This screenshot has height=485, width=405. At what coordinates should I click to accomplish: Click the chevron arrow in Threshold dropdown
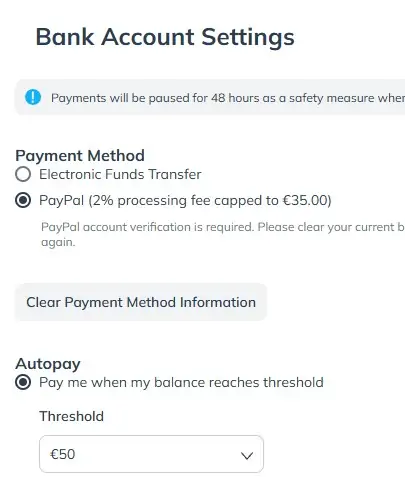[247, 455]
